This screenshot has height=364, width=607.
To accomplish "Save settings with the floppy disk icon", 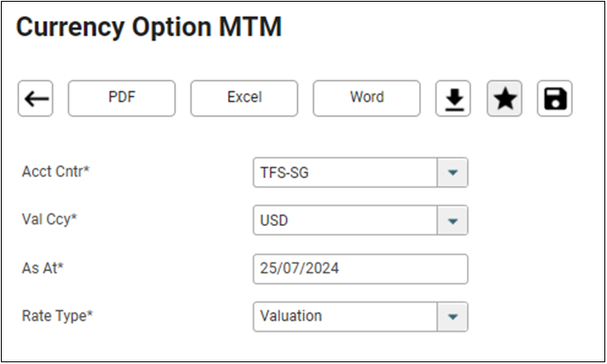I will [555, 98].
